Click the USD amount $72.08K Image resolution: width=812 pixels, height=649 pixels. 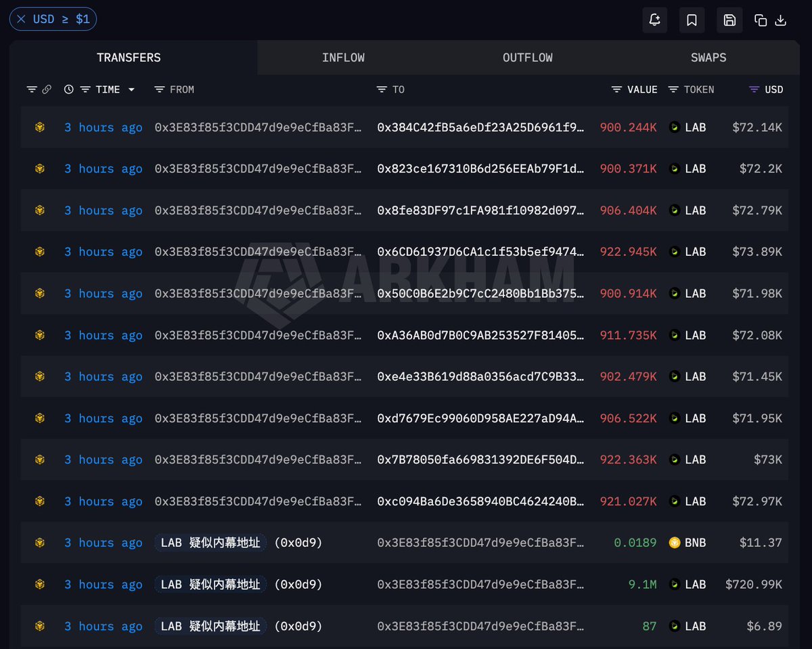click(757, 335)
